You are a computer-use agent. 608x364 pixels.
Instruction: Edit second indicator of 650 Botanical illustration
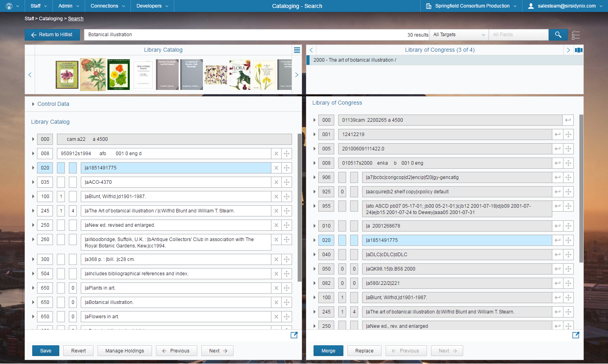pyautogui.click(x=73, y=302)
